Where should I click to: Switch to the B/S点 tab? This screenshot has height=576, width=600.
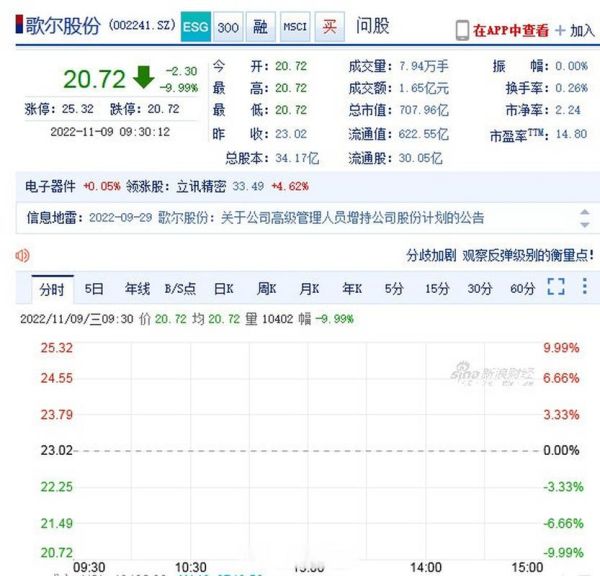point(180,289)
